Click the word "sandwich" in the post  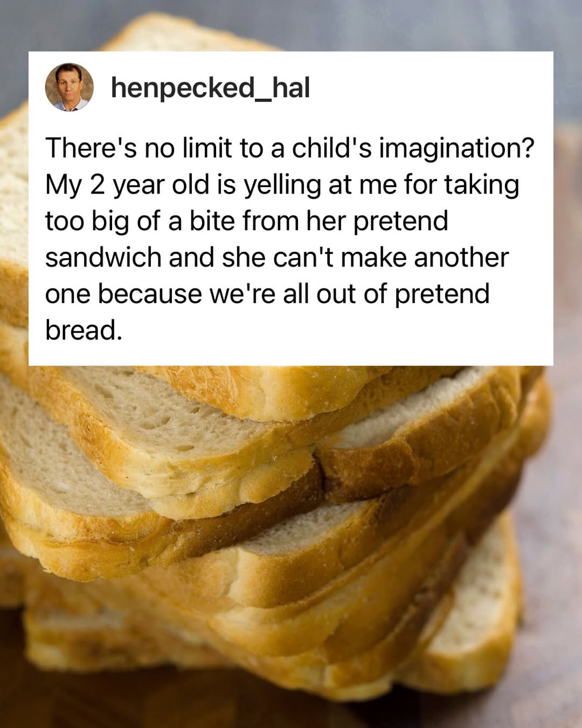pos(103,258)
